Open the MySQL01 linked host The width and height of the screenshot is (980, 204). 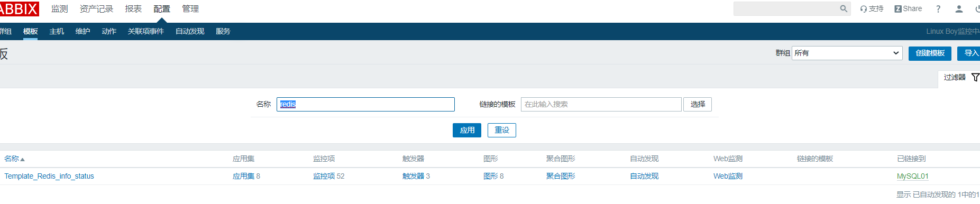pos(913,176)
